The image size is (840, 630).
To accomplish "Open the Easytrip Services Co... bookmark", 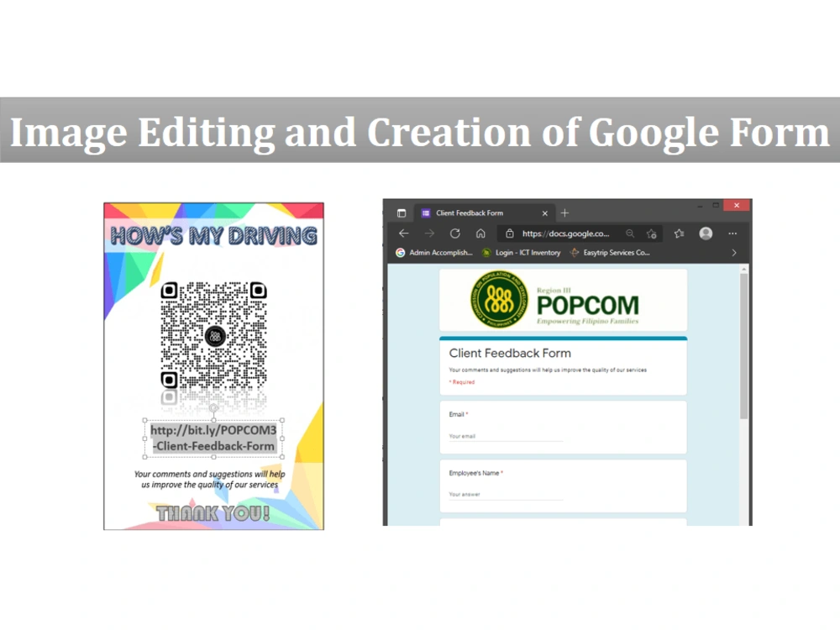I will click(610, 252).
